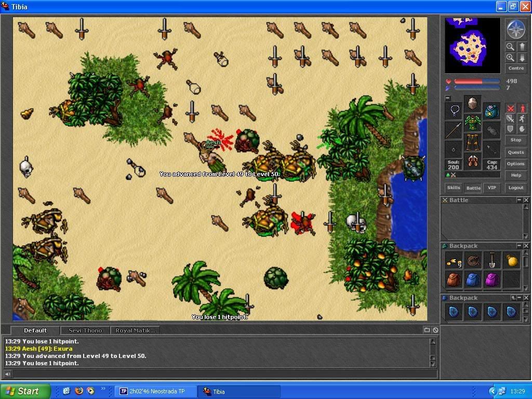Viewport: 532px width, 399px height.
Task: Open the blue backpack item
Action: (473, 280)
